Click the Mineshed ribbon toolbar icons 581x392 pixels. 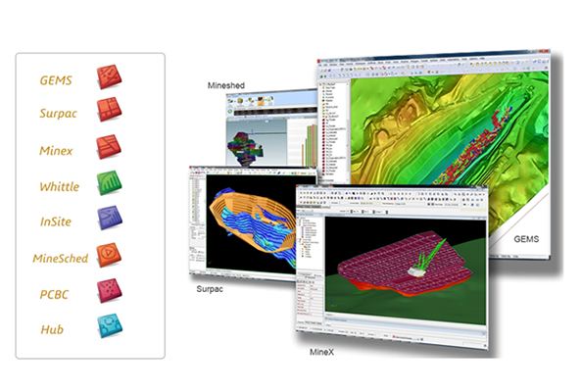[256, 101]
